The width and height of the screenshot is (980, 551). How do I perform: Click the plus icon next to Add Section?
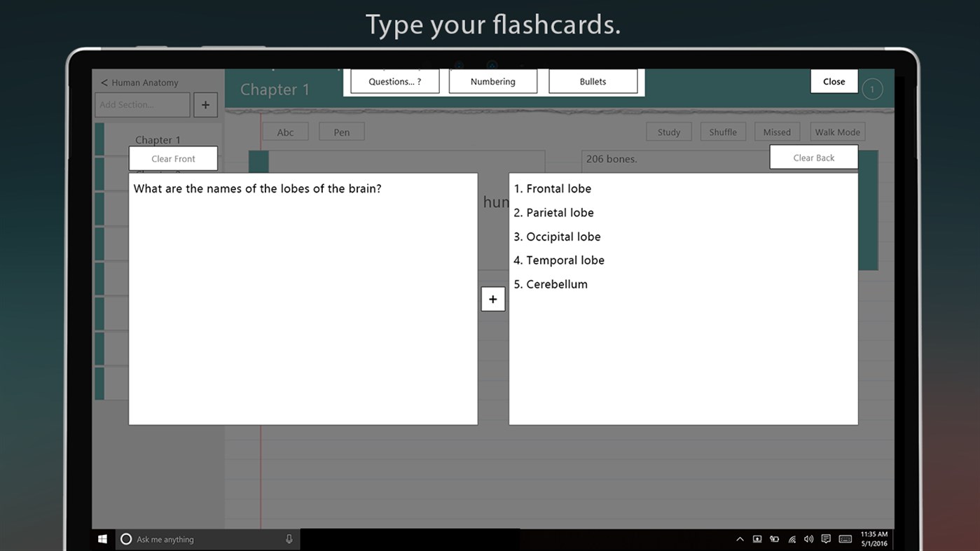pyautogui.click(x=205, y=104)
